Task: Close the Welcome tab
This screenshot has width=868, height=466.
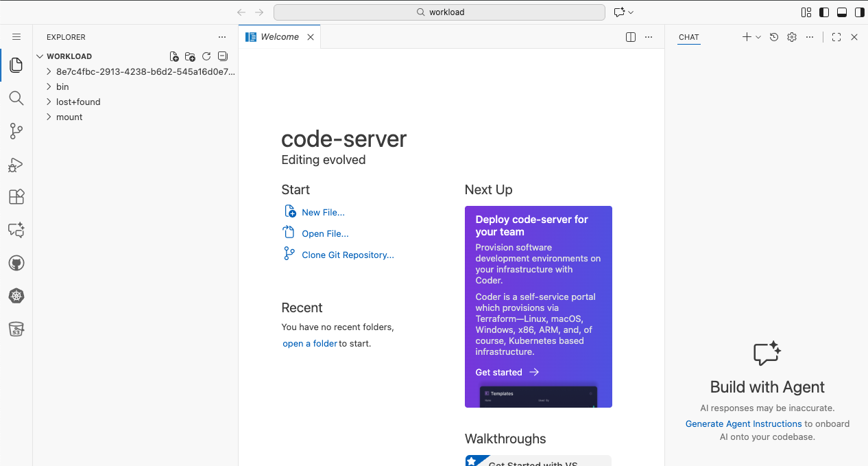Action: click(311, 37)
